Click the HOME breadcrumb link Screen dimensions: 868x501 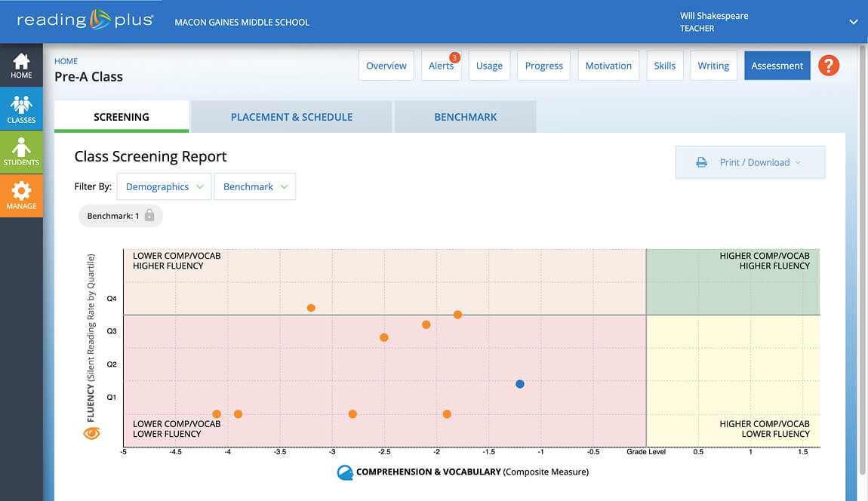[x=66, y=61]
